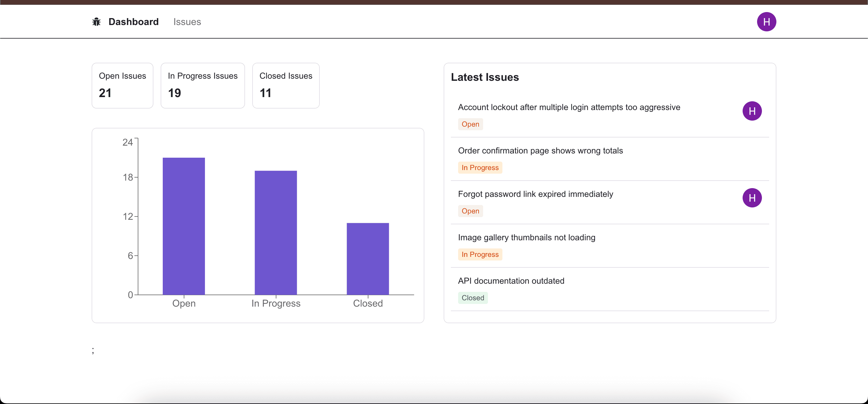Open the Account lockout issue title
This screenshot has height=404, width=868.
569,107
